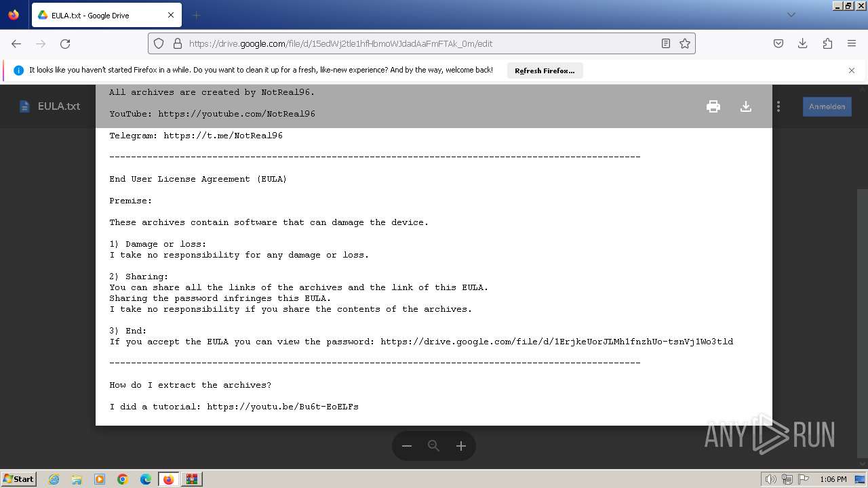868x488 pixels.
Task: Open WinRAR from the taskbar
Action: pos(191,479)
